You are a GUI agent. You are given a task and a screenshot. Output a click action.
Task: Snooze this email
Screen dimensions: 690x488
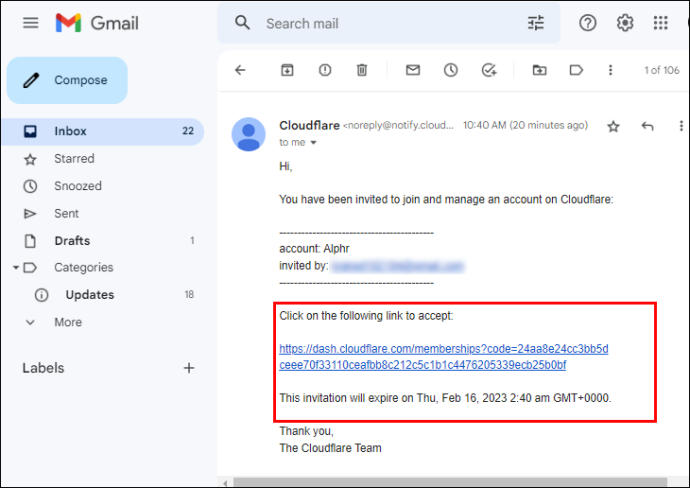[x=451, y=70]
